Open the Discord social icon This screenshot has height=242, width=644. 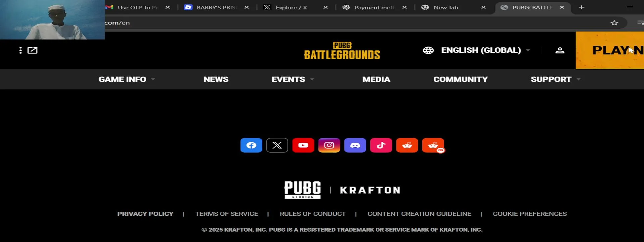tap(355, 145)
